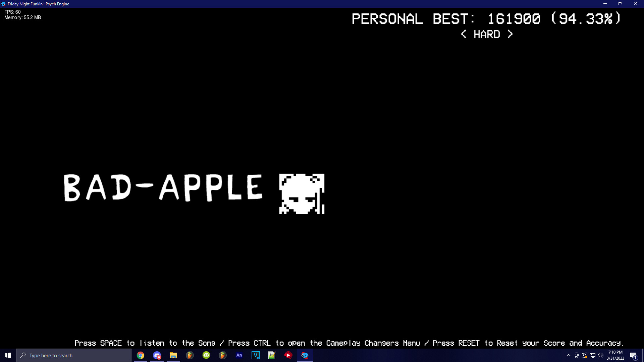Image resolution: width=644 pixels, height=362 pixels.
Task: Select an easier difficulty with left arrow
Action: [x=463, y=34]
